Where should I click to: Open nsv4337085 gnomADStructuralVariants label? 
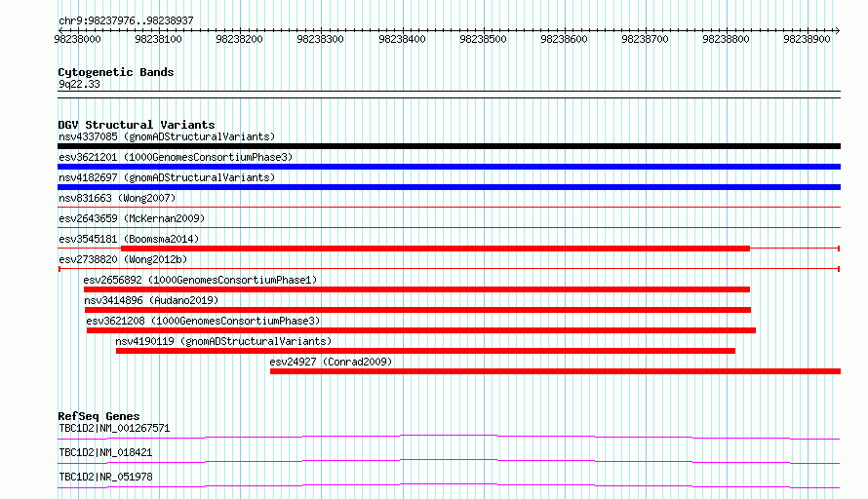coord(167,136)
